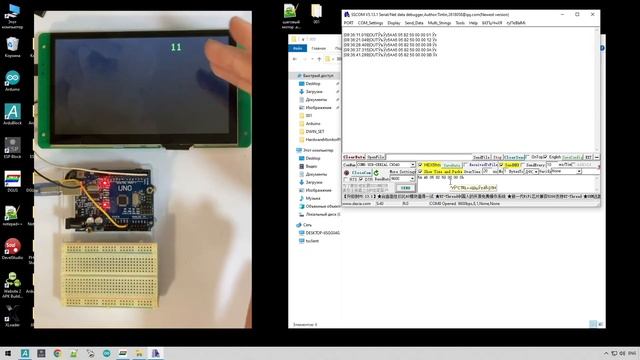Enable the SendEvery checkbox
Viewport: 640px width, 360px height.
click(523, 164)
